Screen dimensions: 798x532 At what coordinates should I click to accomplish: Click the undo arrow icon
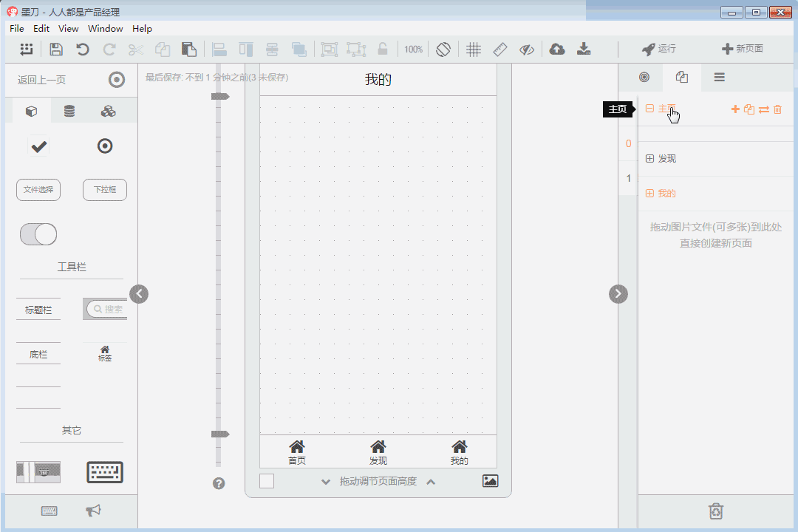tap(83, 50)
